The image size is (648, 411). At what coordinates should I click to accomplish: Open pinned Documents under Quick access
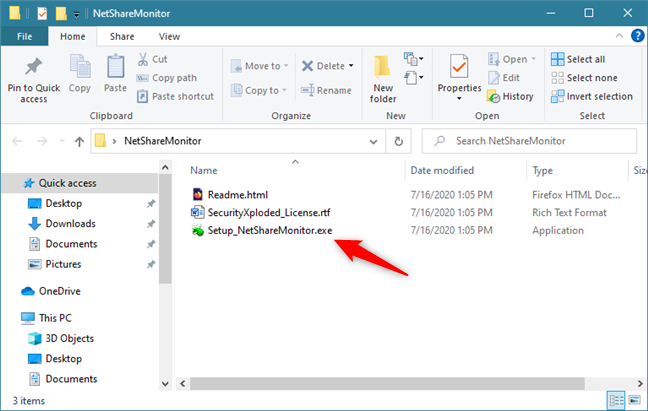(x=71, y=244)
